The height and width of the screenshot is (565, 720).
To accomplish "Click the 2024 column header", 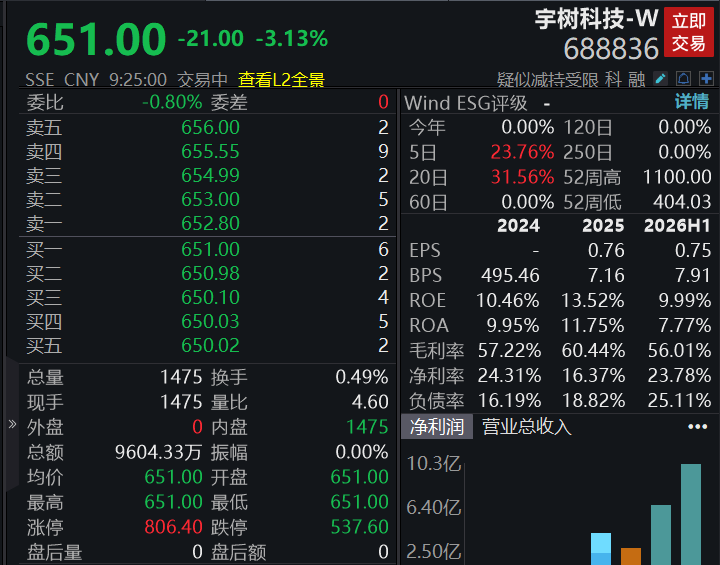I will tap(518, 226).
